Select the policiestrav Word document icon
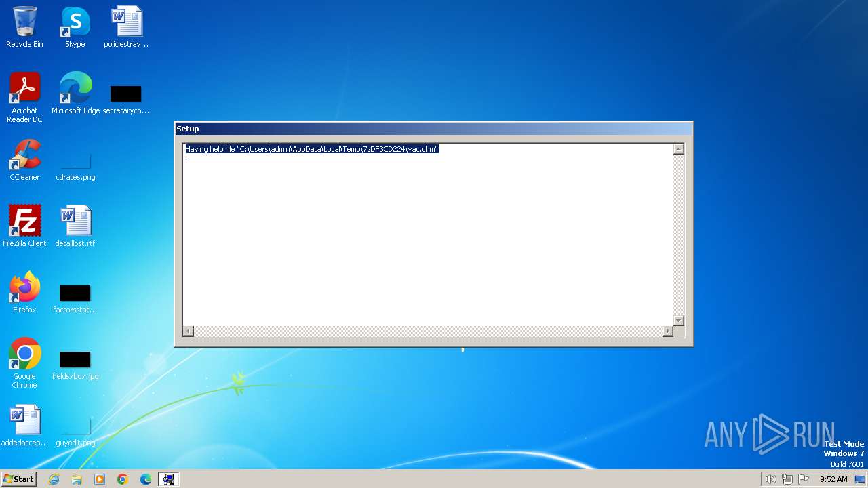The image size is (868, 488). click(x=126, y=27)
